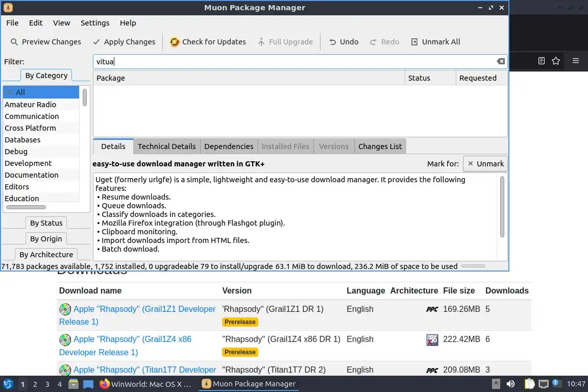Select the Cross Platform category
The image size is (588, 392).
(41, 128)
